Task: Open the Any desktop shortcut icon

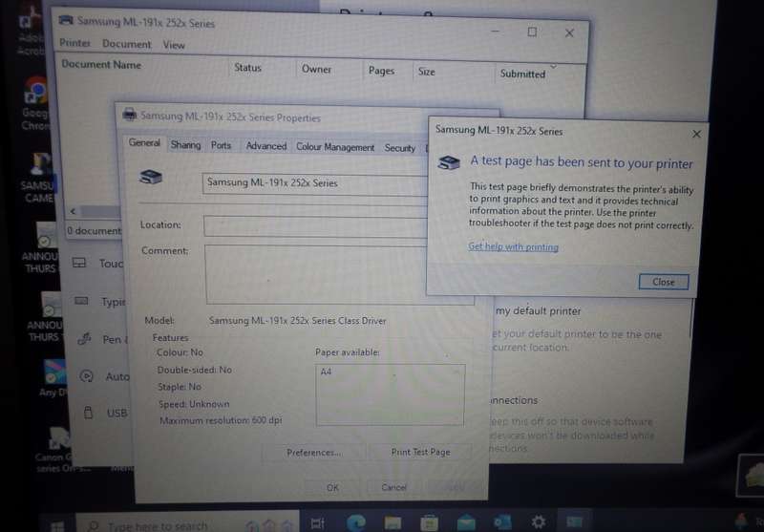Action: coord(53,377)
